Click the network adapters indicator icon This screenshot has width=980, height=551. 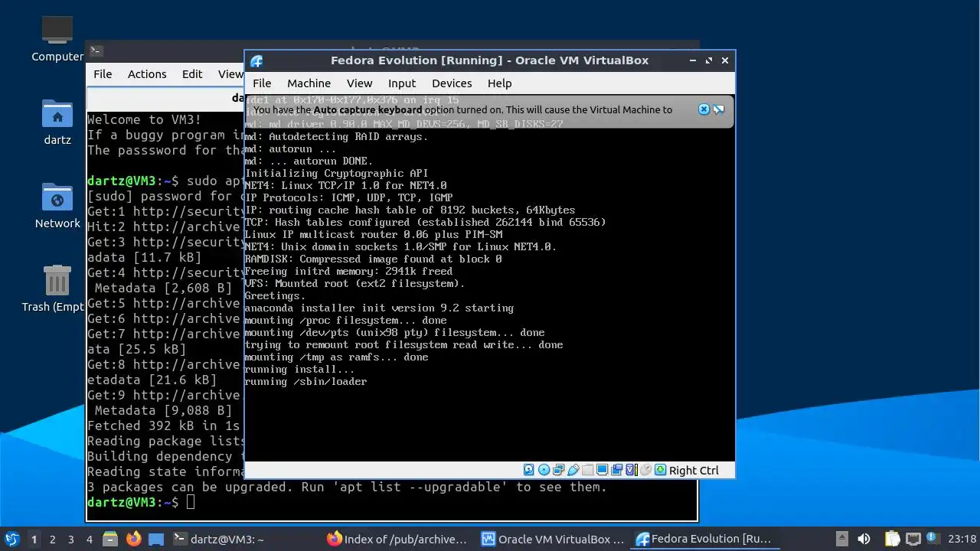pos(558,470)
